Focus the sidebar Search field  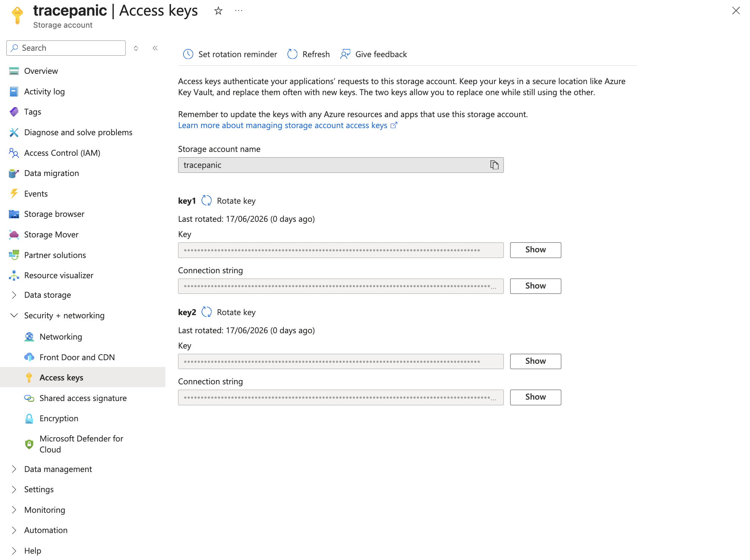pyautogui.click(x=66, y=48)
